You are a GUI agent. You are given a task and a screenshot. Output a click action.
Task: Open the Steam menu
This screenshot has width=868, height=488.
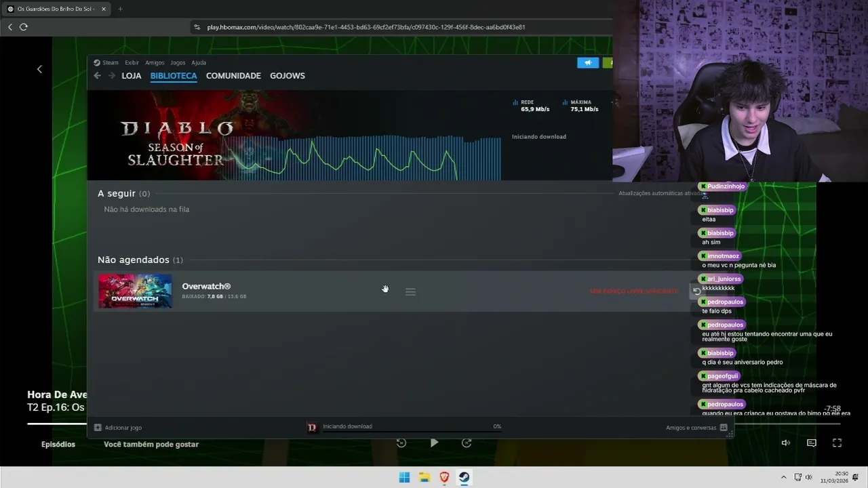(x=111, y=62)
